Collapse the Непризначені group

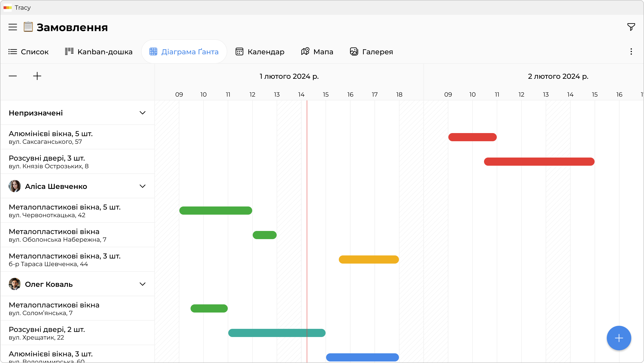tap(142, 113)
